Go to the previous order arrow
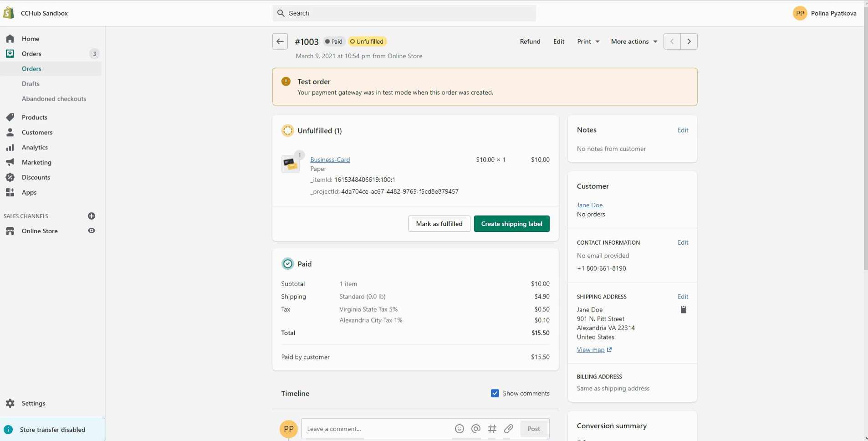 [672, 41]
